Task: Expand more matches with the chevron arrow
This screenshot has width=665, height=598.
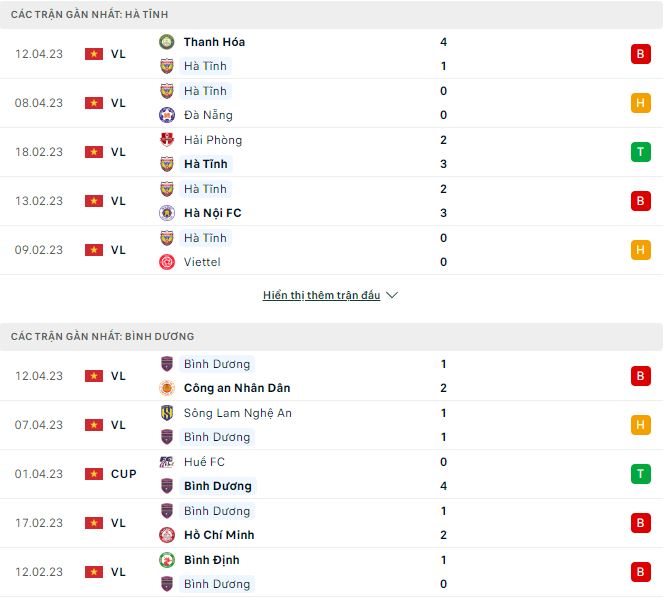Action: pyautogui.click(x=392, y=296)
